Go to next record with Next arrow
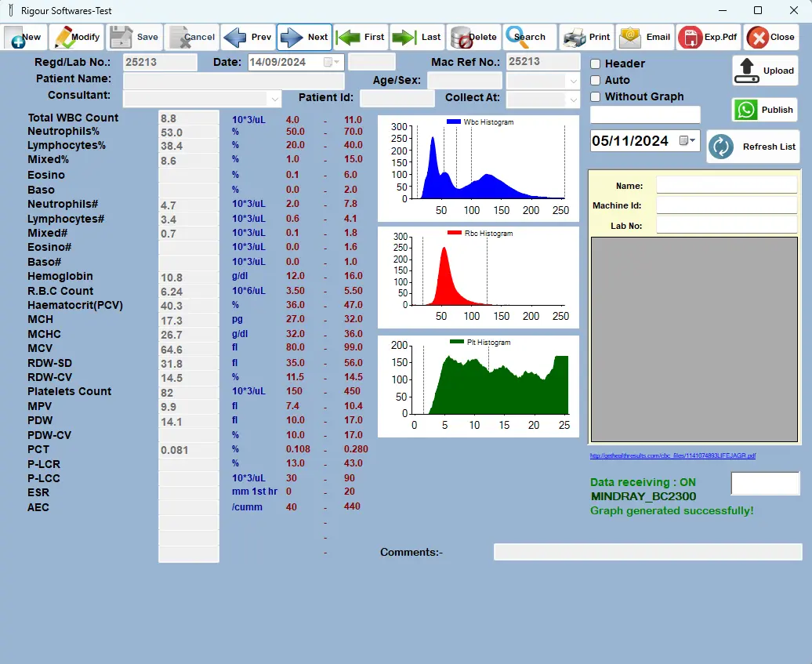The image size is (812, 664). coord(305,37)
